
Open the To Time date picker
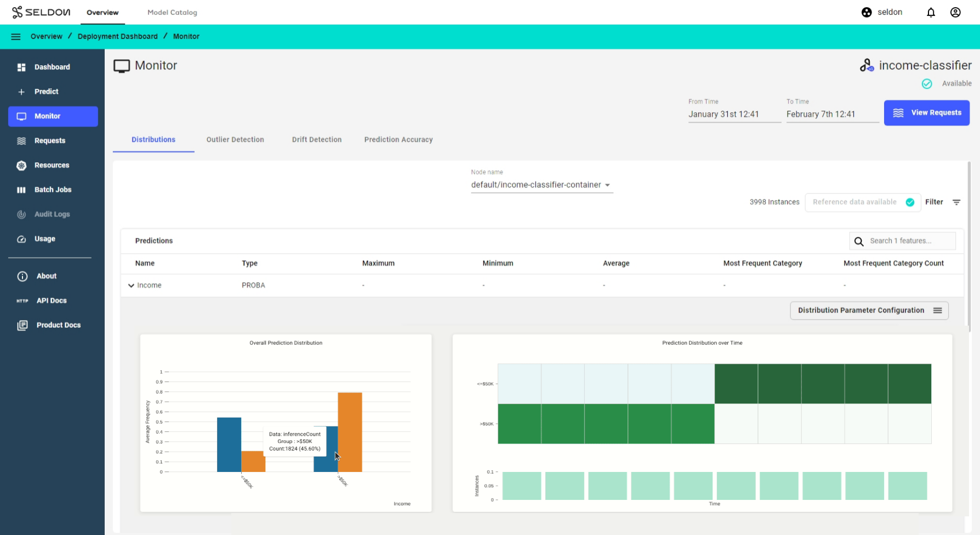click(833, 114)
